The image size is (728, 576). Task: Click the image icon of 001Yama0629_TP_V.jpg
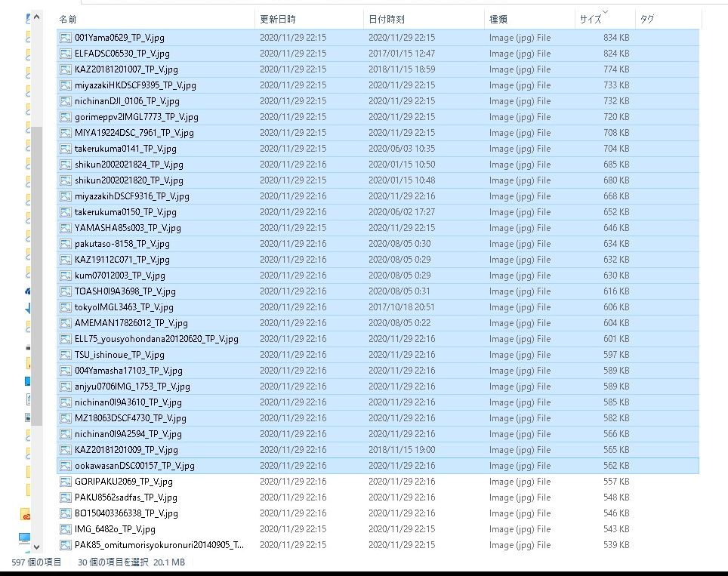point(66,38)
